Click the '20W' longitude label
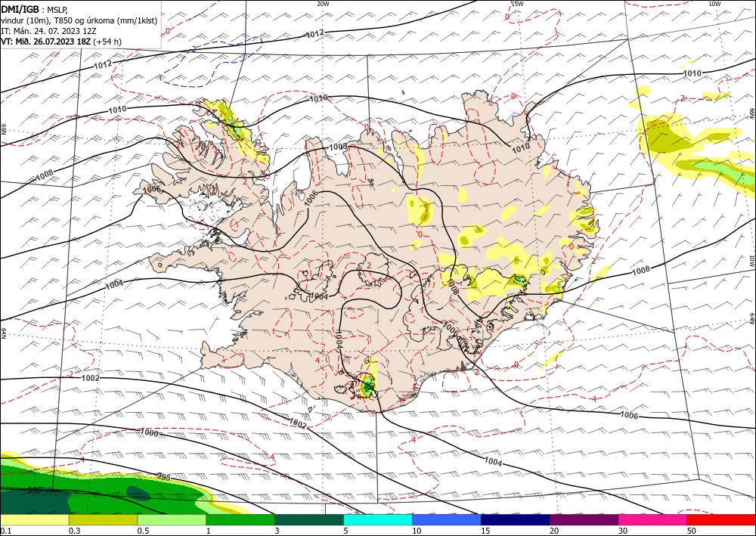Image resolution: width=756 pixels, height=536 pixels. click(x=323, y=4)
